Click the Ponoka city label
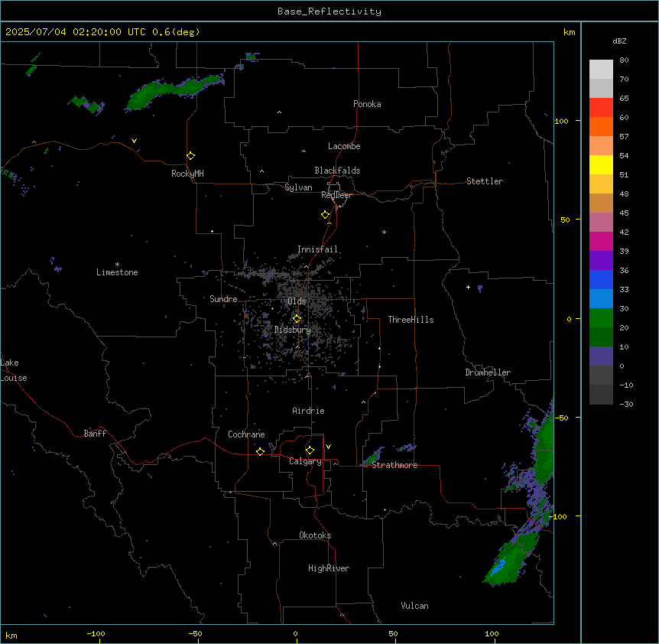This screenshot has width=659, height=644. [x=367, y=104]
